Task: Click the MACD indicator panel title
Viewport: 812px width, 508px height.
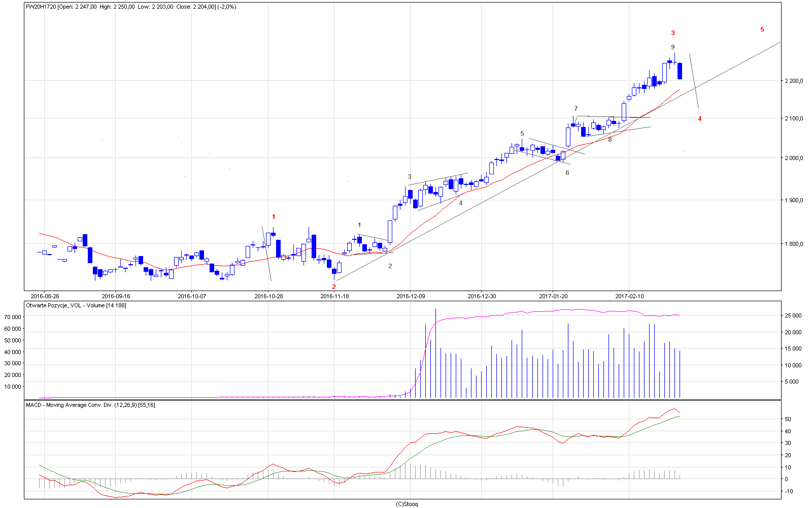Action: click(x=91, y=405)
